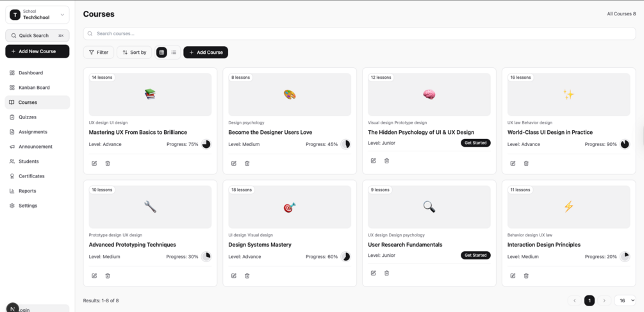This screenshot has height=312, width=644.
Task: Click the next page arrow
Action: 604,300
